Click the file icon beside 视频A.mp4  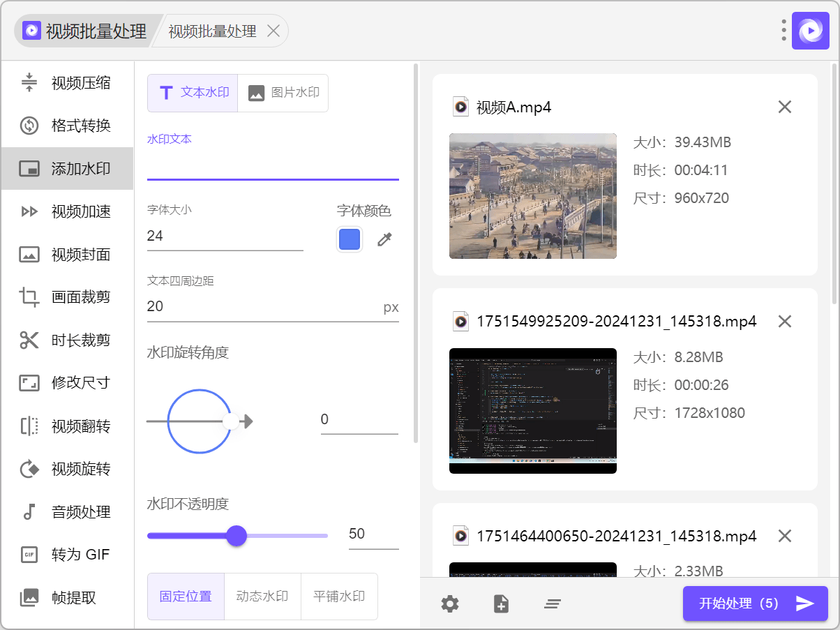click(x=460, y=107)
